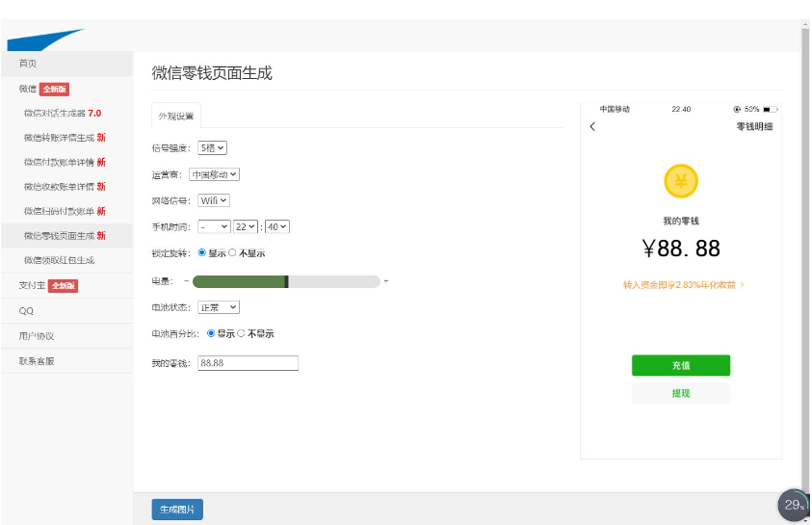Click the grey part of battery slider track
Screen dimensions: 812x525
[x=334, y=281]
